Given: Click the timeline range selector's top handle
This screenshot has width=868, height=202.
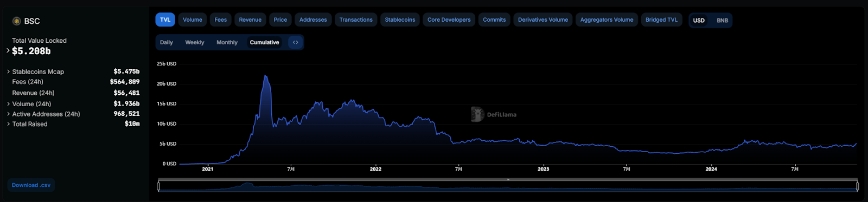Looking at the screenshot, I should coord(508,179).
